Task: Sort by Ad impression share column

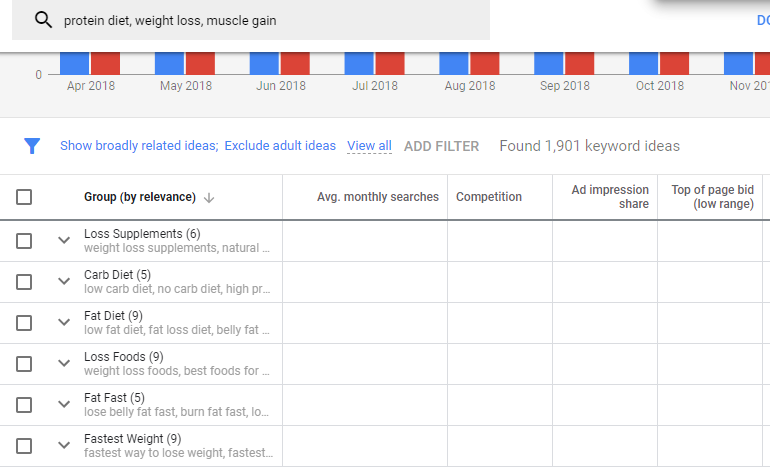Action: 610,197
